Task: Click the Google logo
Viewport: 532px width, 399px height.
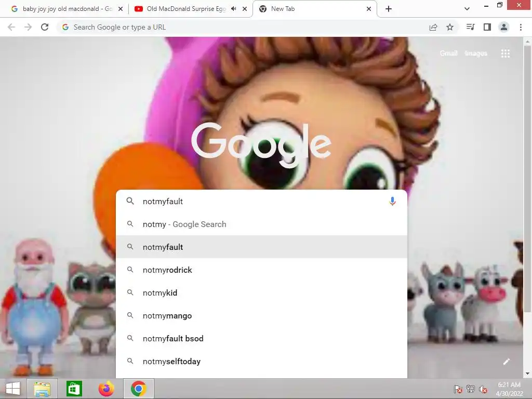Action: click(261, 145)
